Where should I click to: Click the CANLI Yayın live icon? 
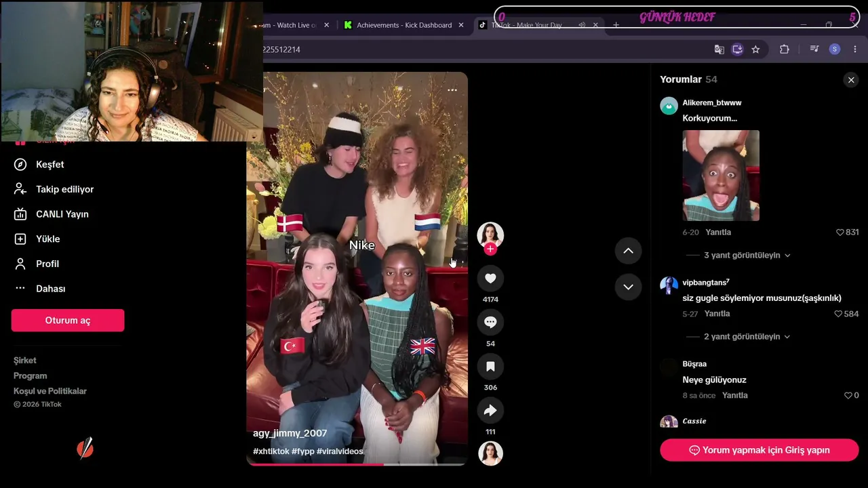[x=20, y=214]
